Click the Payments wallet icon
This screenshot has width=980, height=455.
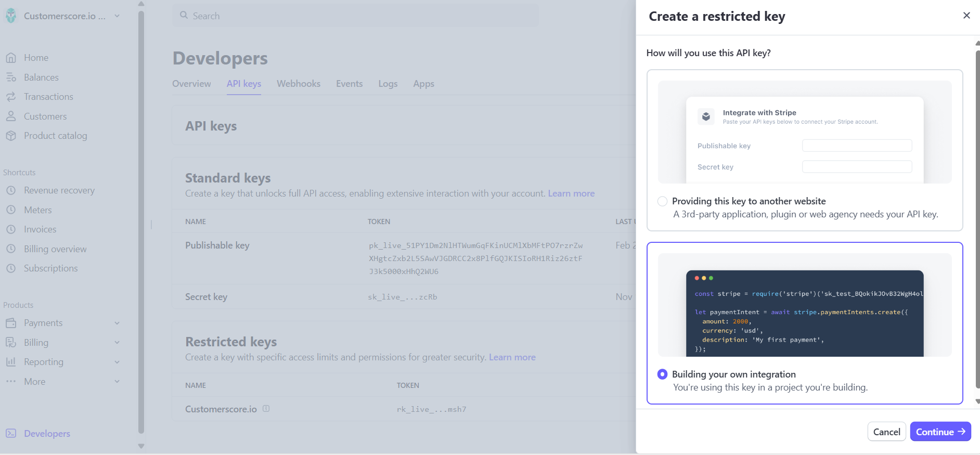tap(11, 323)
